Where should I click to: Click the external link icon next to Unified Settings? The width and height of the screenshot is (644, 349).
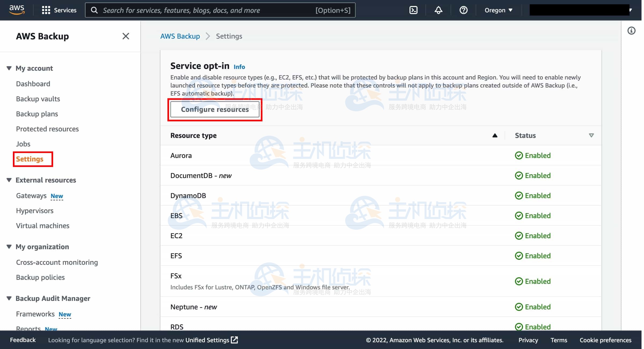click(x=235, y=340)
